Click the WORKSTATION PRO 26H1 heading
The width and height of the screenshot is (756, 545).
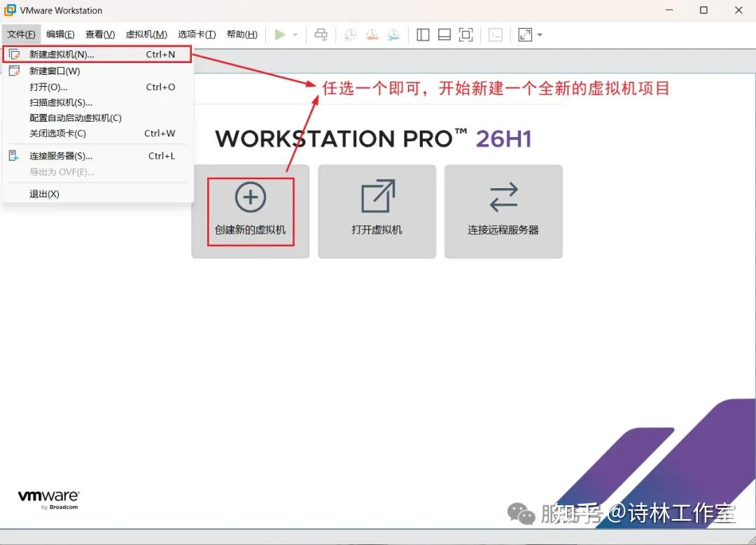374,139
